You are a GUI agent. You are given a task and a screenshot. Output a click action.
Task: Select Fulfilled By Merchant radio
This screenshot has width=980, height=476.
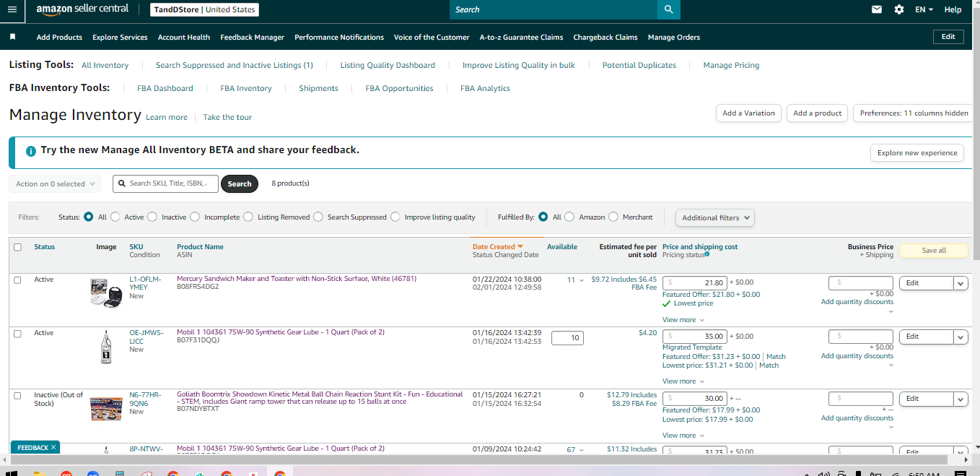(613, 217)
